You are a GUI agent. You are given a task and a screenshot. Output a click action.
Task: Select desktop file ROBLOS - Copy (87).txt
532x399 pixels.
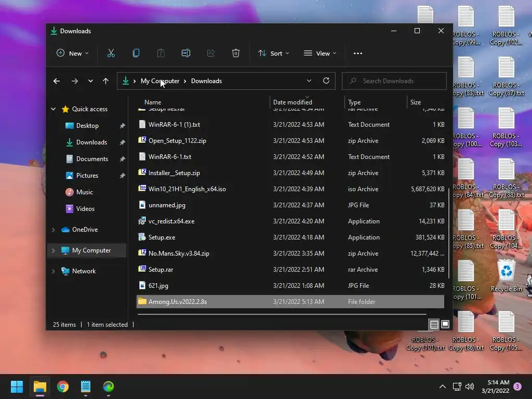[506, 76]
